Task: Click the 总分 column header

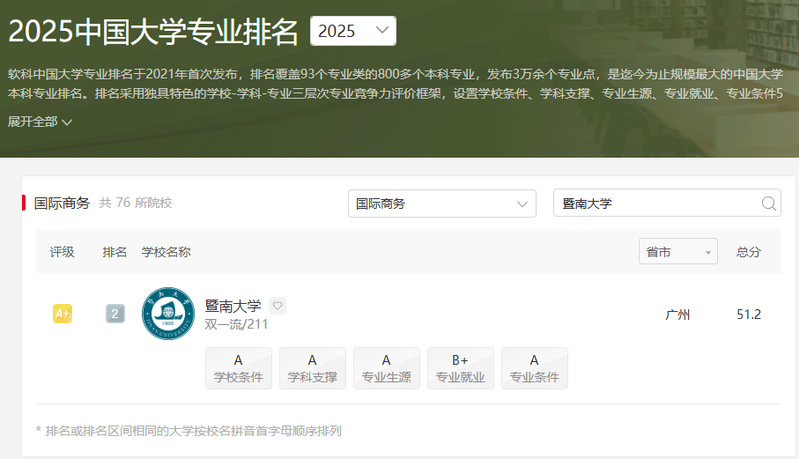Action: 749,252
